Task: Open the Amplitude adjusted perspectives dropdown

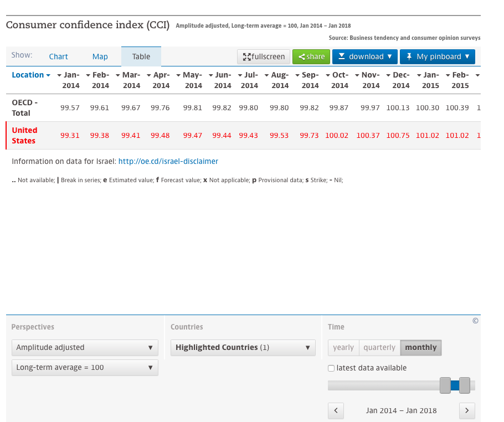Action: tap(85, 348)
